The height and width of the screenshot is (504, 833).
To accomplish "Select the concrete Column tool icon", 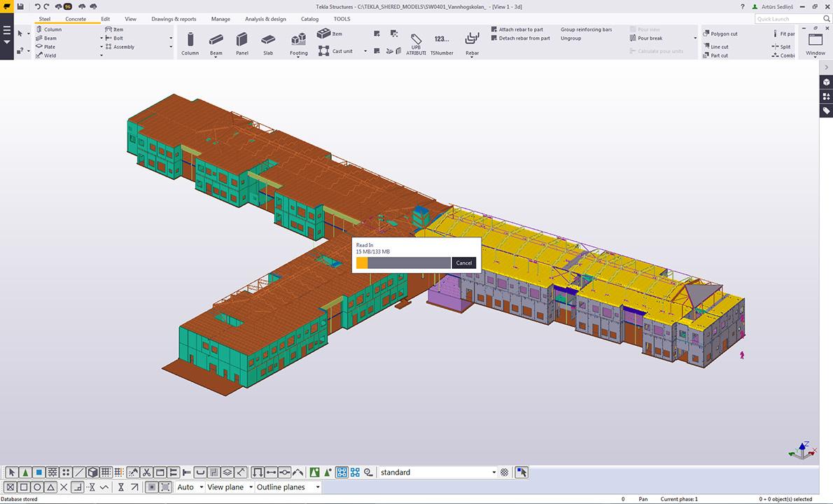I will click(190, 40).
